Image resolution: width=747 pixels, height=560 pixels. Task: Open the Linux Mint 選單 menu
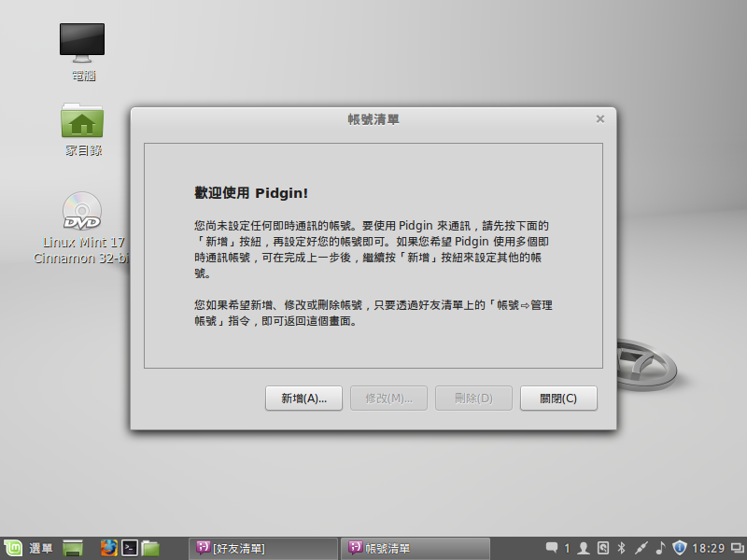28,548
